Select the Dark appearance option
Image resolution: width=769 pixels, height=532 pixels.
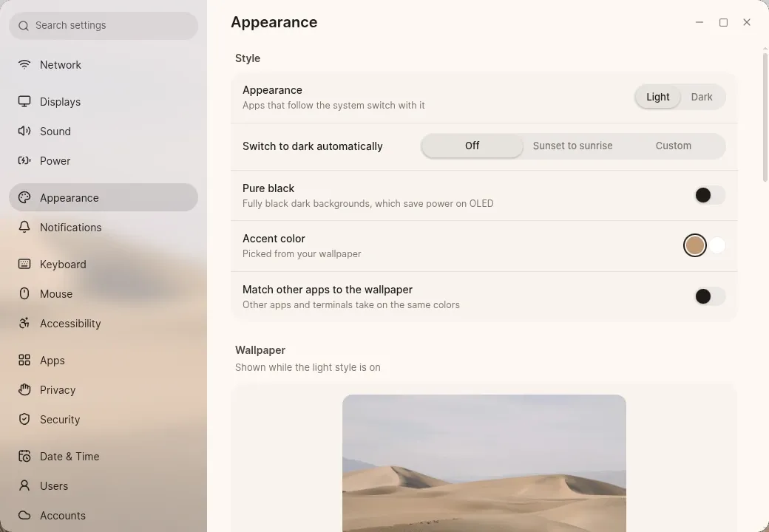701,97
